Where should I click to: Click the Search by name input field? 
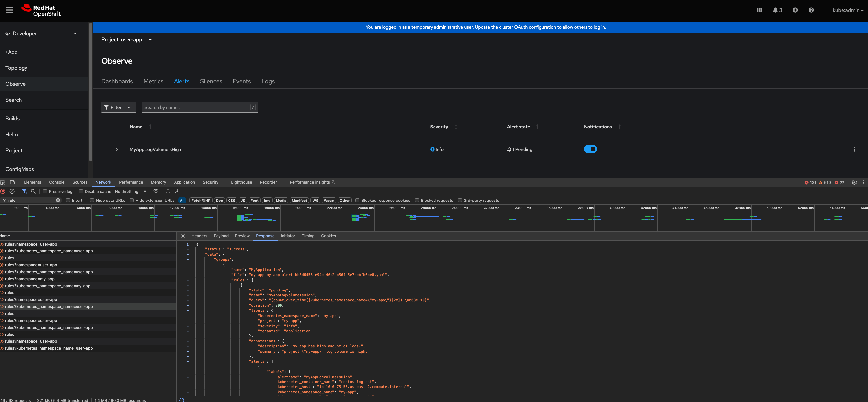point(195,107)
